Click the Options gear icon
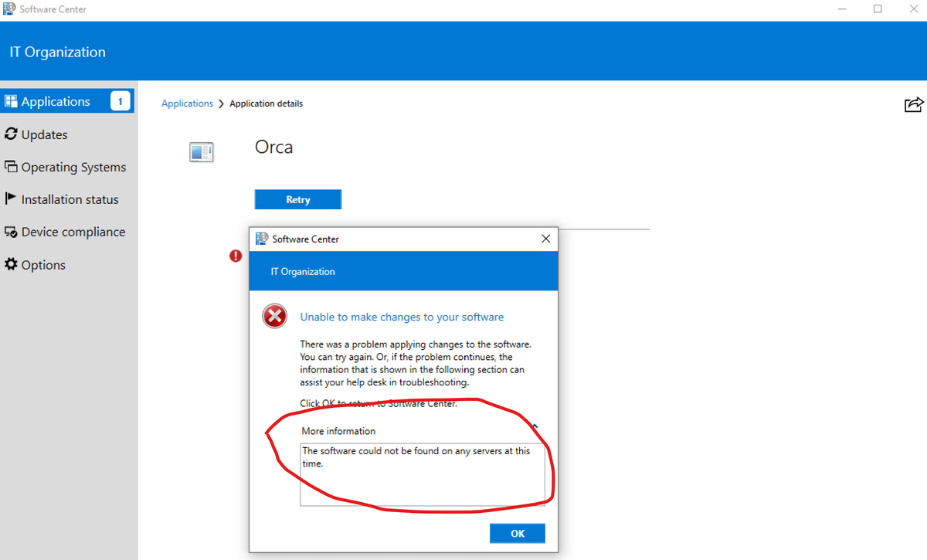The width and height of the screenshot is (927, 560). (11, 264)
